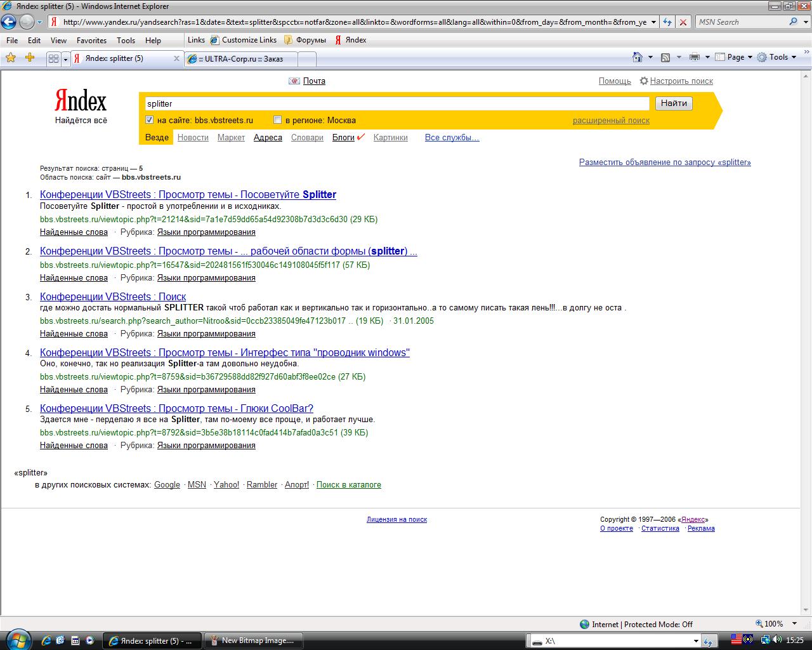Open расширенный поиск link
This screenshot has width=812, height=650.
tap(610, 120)
